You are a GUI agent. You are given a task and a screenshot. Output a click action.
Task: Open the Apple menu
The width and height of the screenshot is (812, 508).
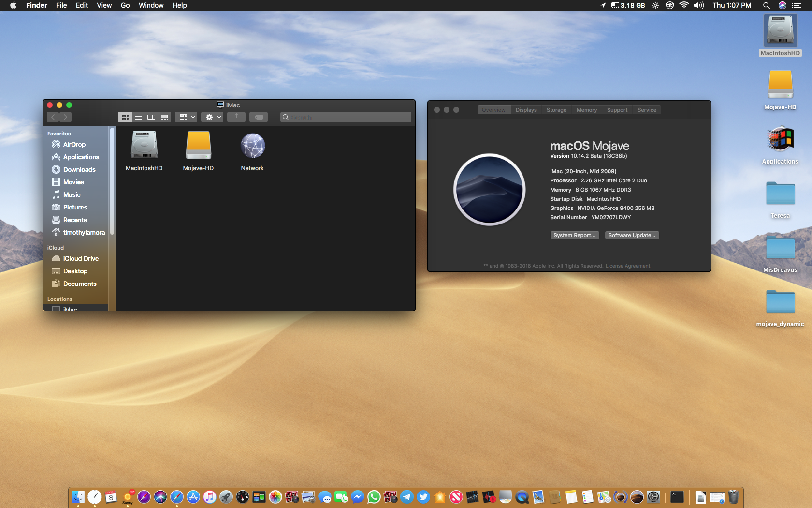13,5
